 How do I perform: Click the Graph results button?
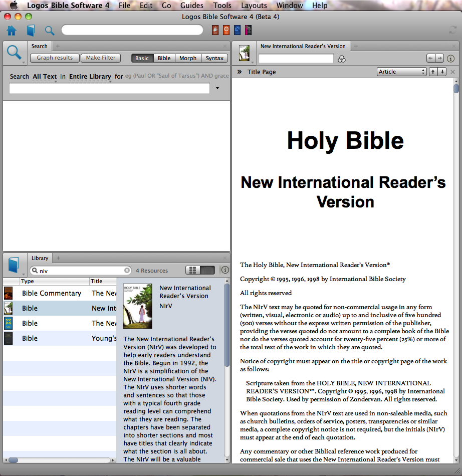tap(55, 58)
